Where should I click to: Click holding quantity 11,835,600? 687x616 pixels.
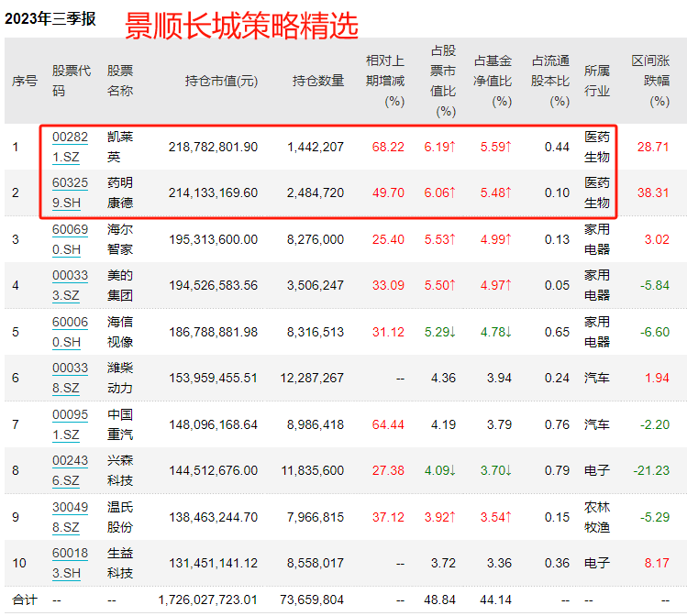click(x=312, y=470)
